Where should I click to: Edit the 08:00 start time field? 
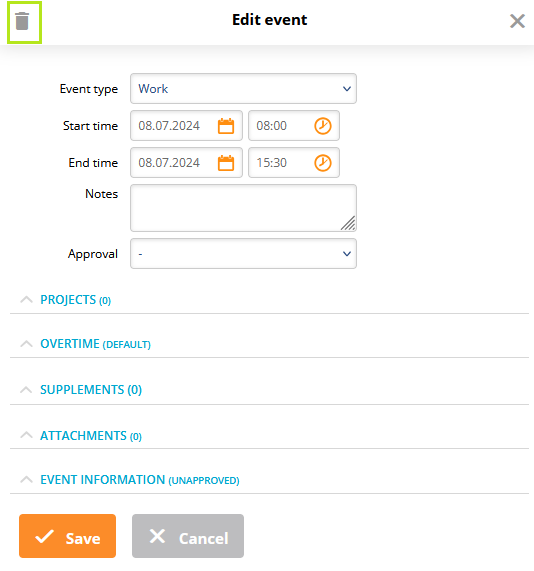coord(294,126)
